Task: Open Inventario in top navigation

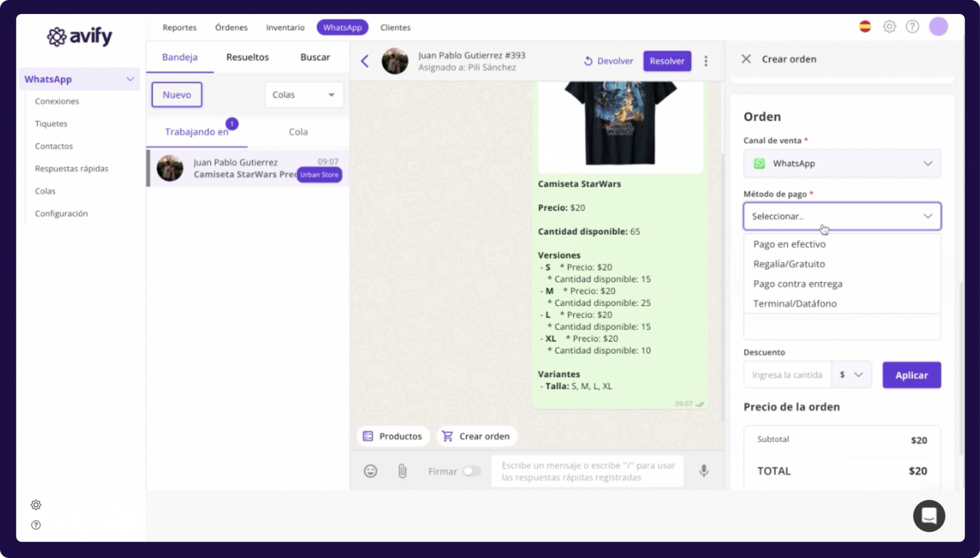Action: click(x=285, y=27)
